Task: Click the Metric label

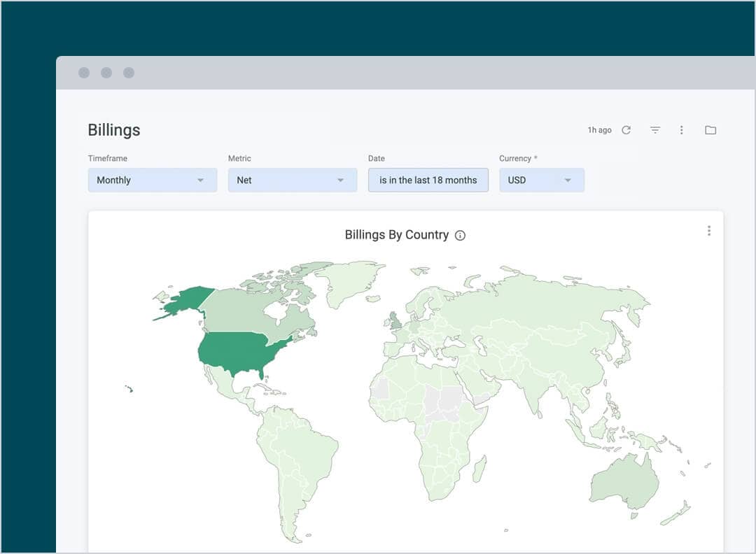Action: click(239, 159)
